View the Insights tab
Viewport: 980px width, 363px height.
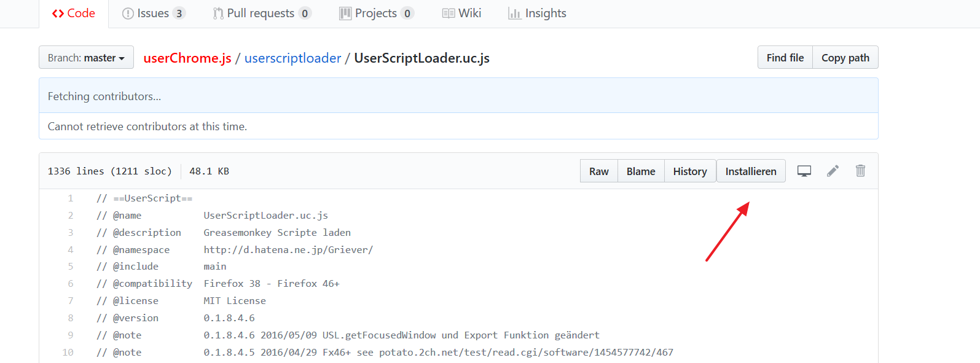(538, 14)
